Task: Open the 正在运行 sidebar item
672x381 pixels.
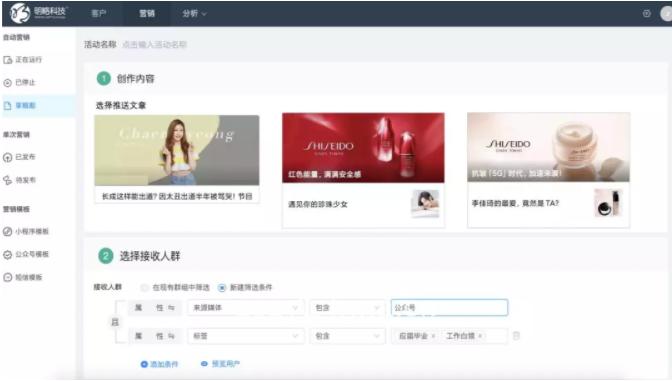Action: 23,60
